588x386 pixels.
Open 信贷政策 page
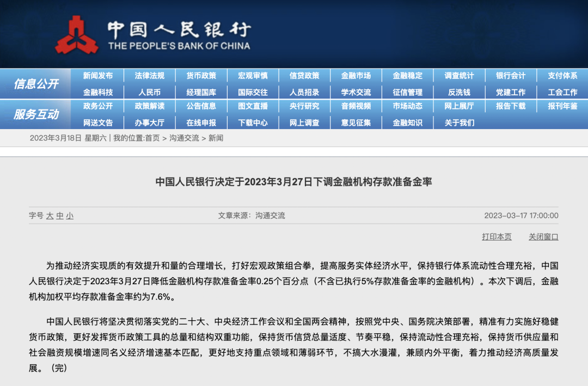(x=304, y=76)
